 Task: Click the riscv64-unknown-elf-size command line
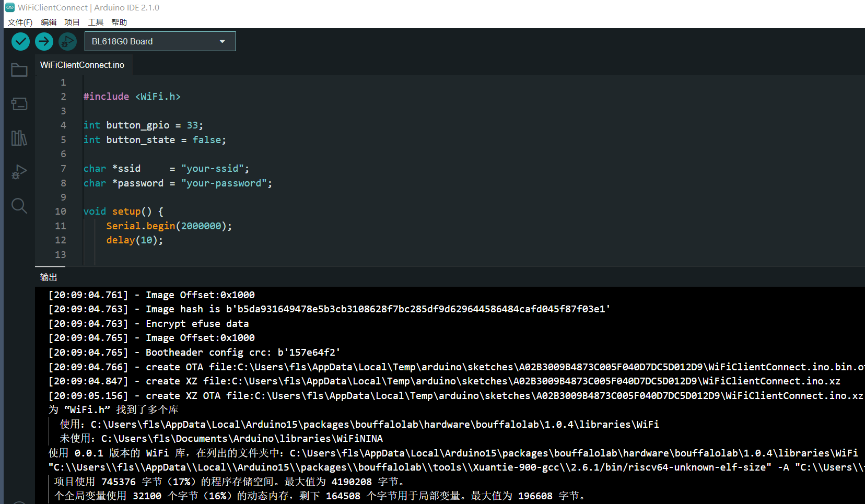click(457, 467)
